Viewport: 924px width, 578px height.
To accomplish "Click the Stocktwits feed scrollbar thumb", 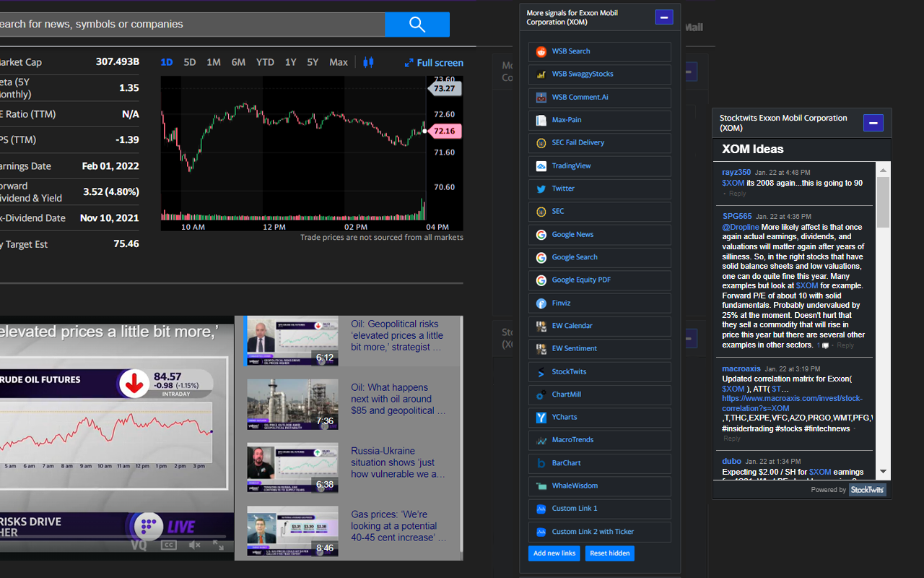I will (883, 202).
